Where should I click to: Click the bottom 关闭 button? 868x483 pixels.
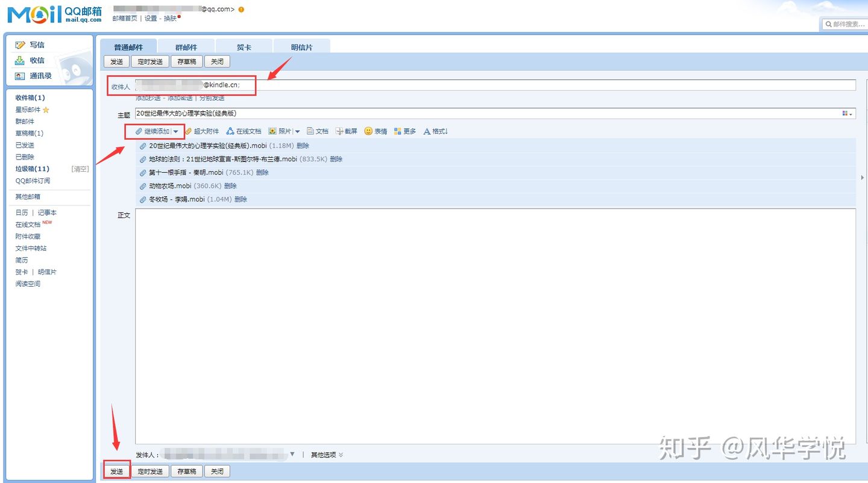[x=217, y=471]
